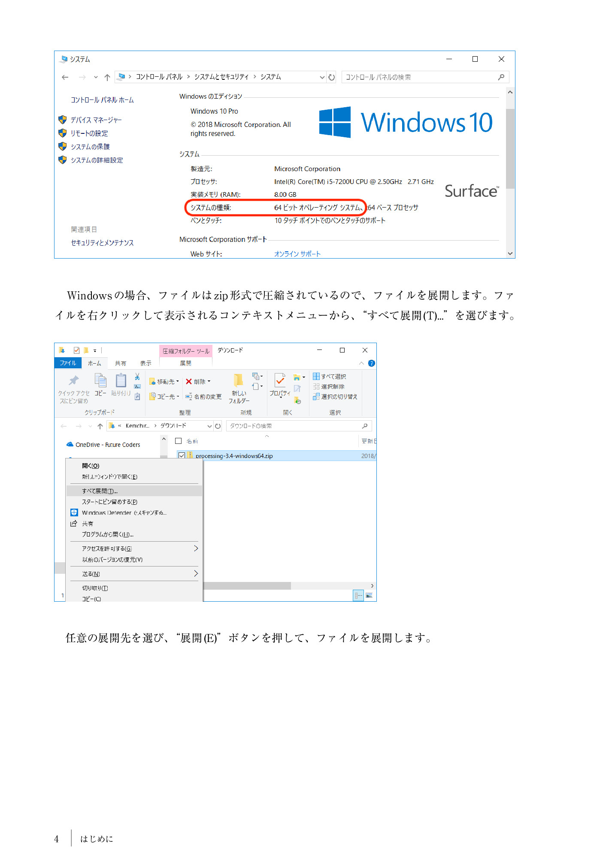Choose Share (共有) in context menu

coord(134,524)
